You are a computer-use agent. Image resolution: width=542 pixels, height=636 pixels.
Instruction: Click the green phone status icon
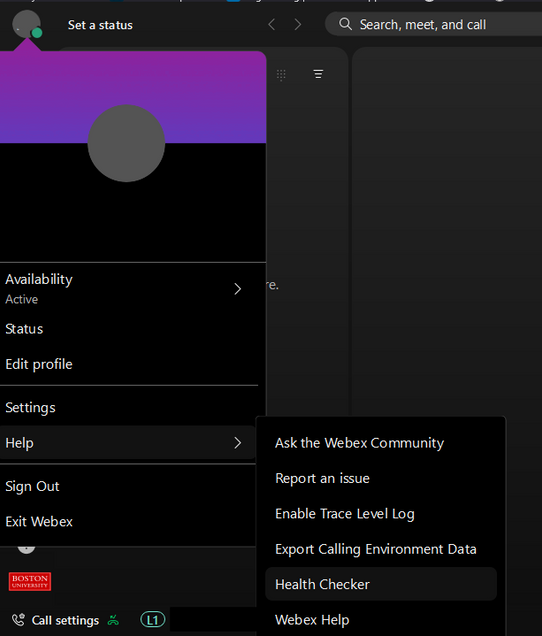(113, 620)
